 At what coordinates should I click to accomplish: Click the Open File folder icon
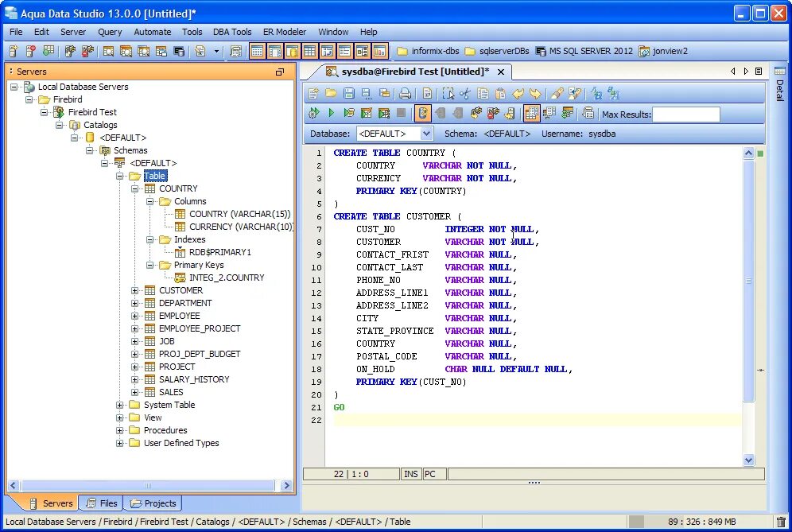[332, 94]
